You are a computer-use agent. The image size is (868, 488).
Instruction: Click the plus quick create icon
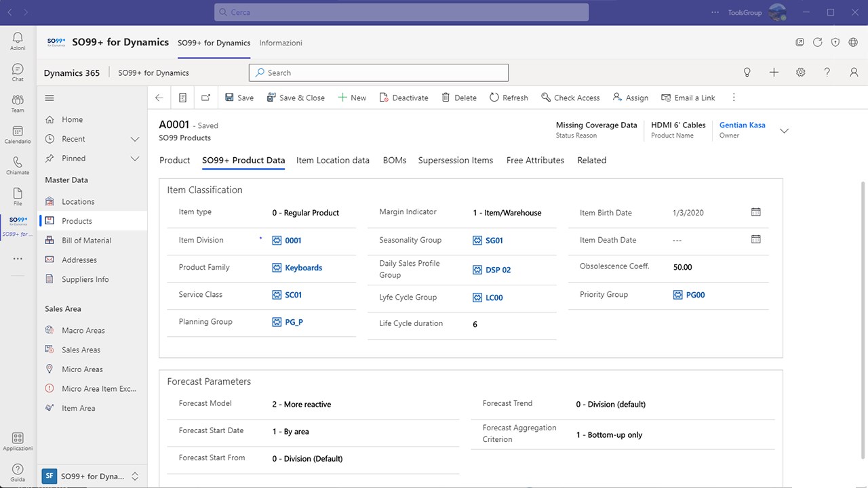click(x=774, y=73)
